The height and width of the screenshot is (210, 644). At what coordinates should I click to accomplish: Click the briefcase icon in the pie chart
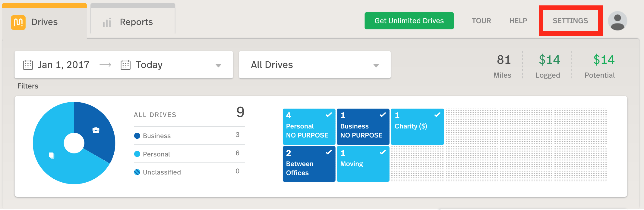96,130
